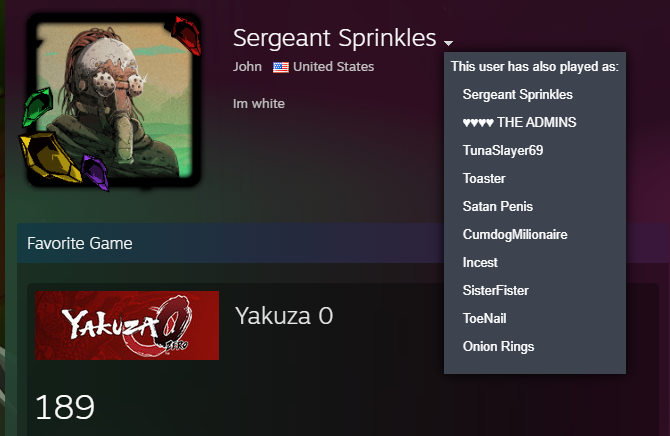This screenshot has width=670, height=436.
Task: Click the 189 stat number
Action: [x=65, y=407]
